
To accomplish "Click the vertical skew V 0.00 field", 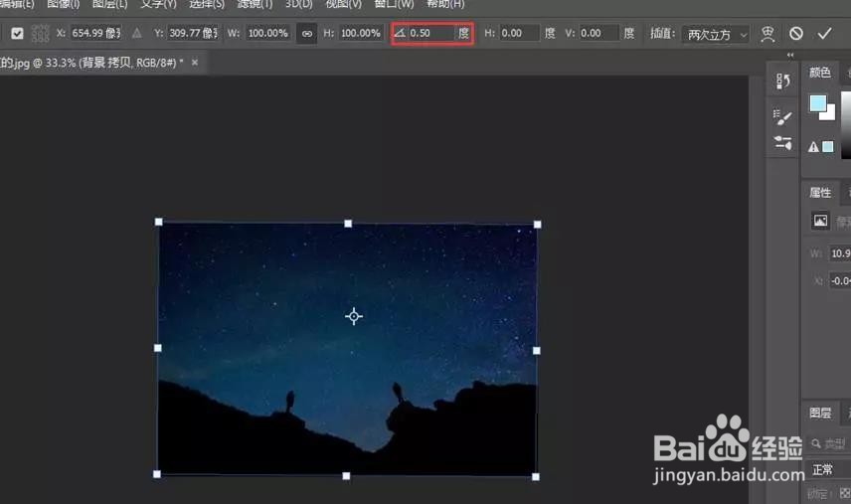I will coord(598,33).
